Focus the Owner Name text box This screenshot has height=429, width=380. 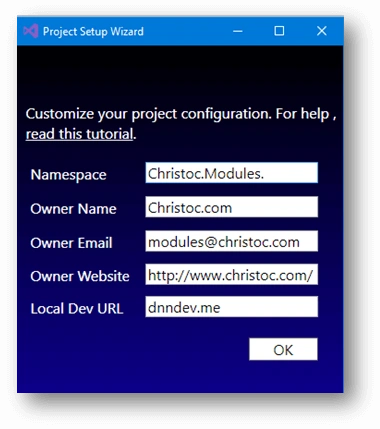point(231,207)
